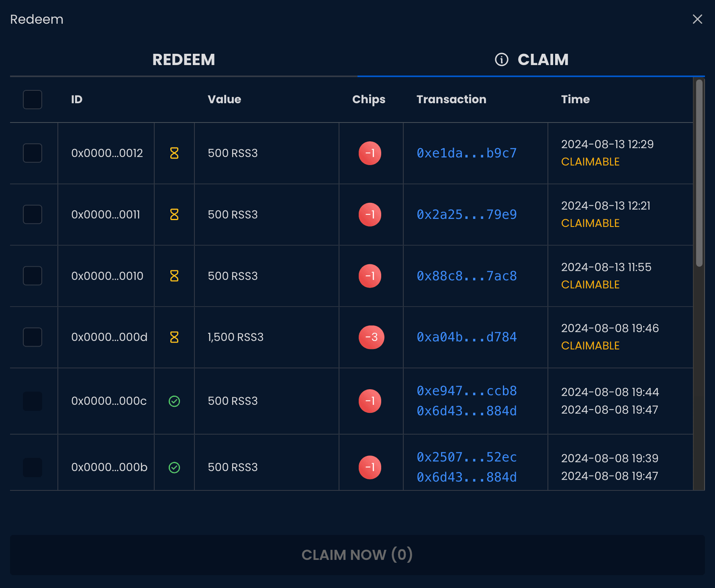
Task: Click timestamp 2024-08-08 19:44
Action: point(610,392)
